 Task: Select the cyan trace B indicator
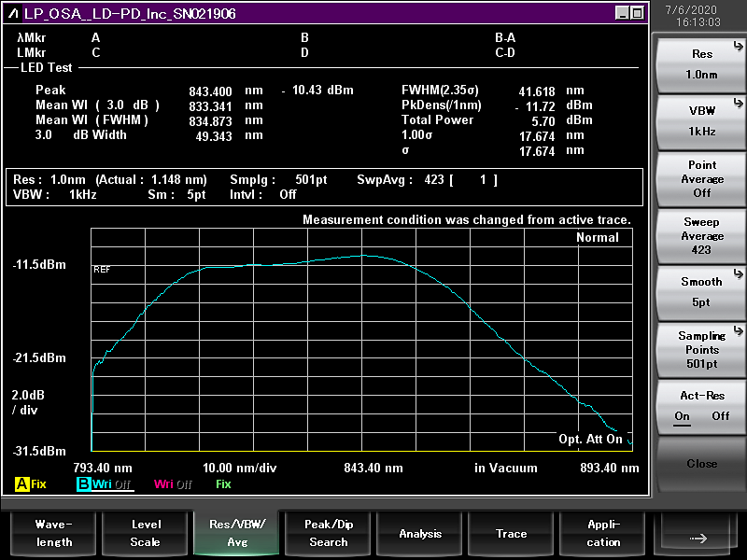point(83,484)
